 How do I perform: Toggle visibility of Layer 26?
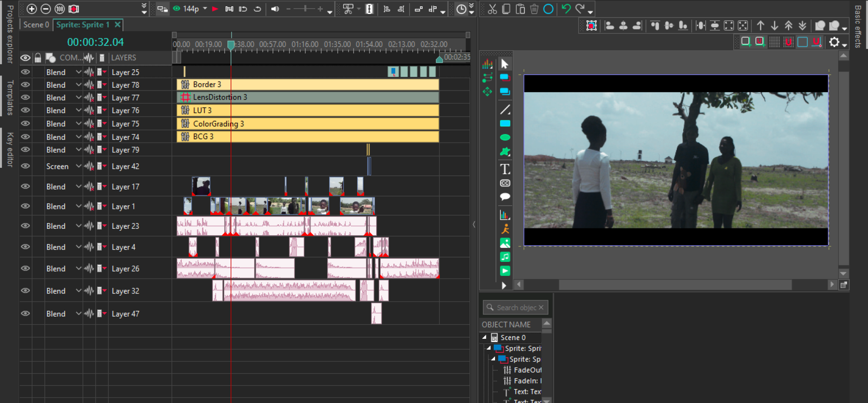point(25,269)
